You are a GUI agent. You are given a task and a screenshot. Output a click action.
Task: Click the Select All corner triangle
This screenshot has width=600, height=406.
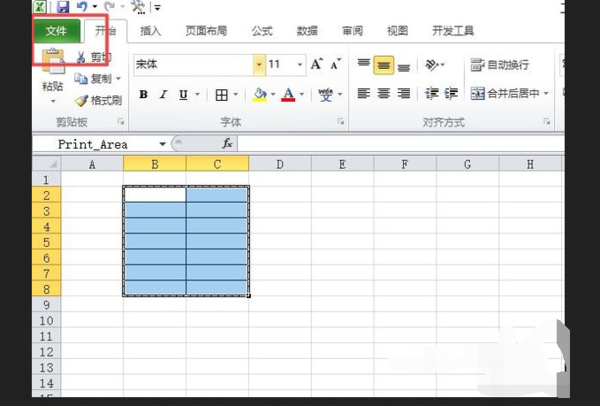click(47, 164)
